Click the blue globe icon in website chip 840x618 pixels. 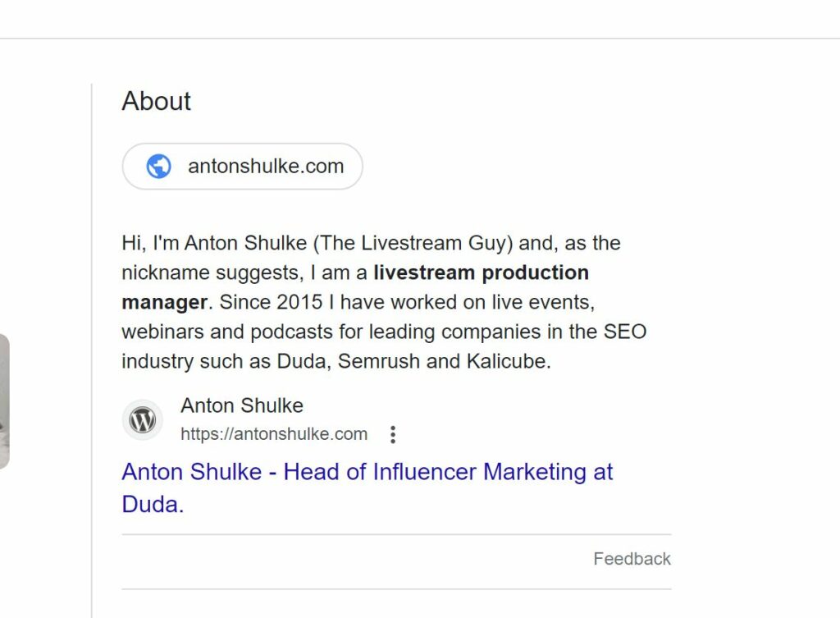(158, 166)
